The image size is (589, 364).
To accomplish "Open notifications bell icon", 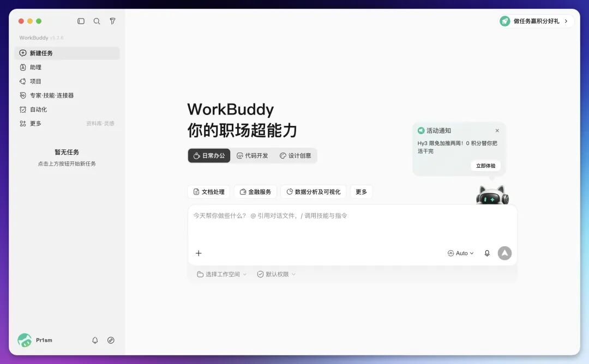I will click(95, 341).
